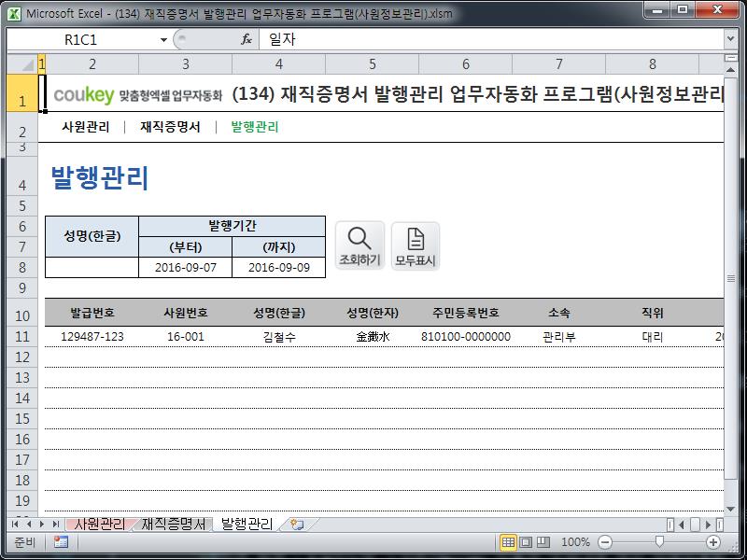The height and width of the screenshot is (560, 747).
Task: Expand the formula bar with chevron
Action: [x=731, y=39]
